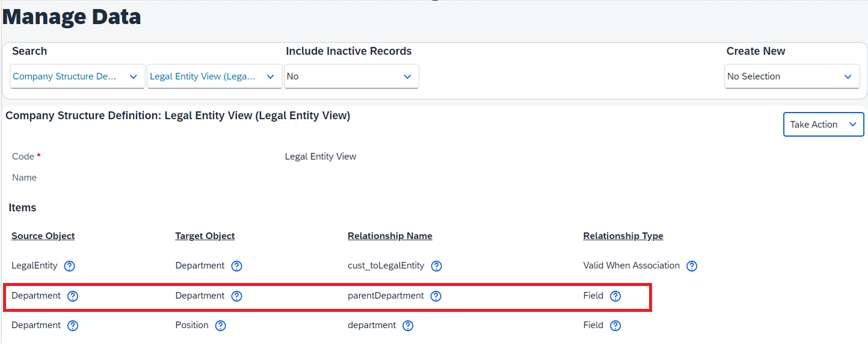Click help icon beside parentDepartment
Screen dimensions: 868x345
436,296
